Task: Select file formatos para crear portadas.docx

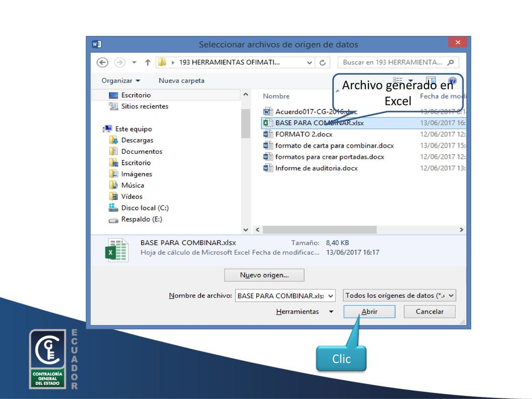Action: point(330,157)
